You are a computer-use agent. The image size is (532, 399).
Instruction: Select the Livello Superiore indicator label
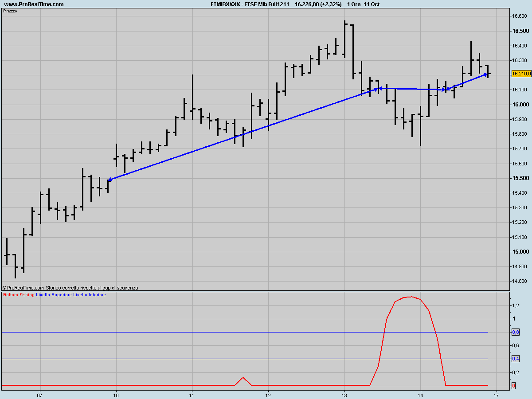click(54, 294)
